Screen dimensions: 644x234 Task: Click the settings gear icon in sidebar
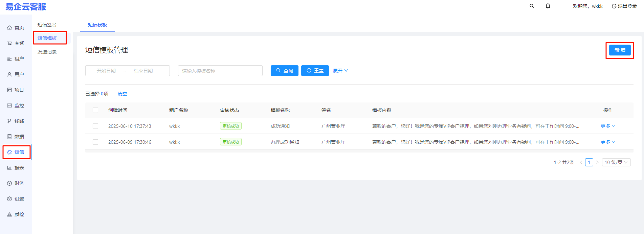(x=9, y=199)
